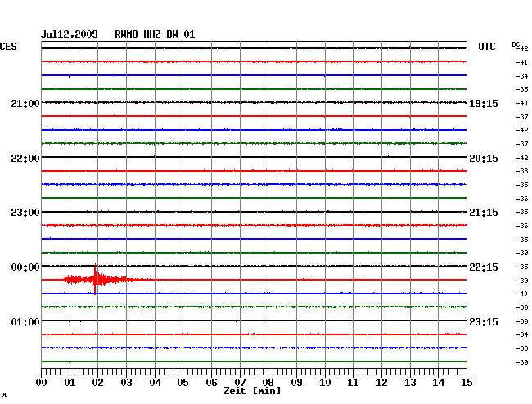Select the 01:00 local time label
This screenshot has height=404, width=532.
point(25,321)
